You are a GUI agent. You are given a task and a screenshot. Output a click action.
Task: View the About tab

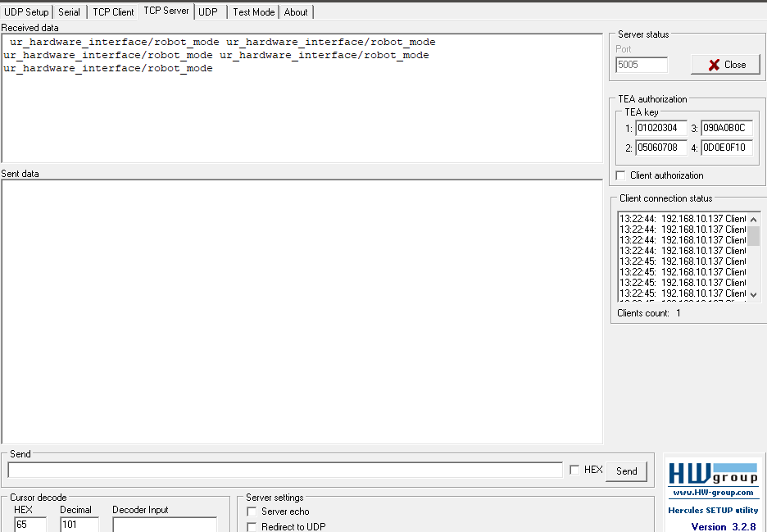click(296, 11)
